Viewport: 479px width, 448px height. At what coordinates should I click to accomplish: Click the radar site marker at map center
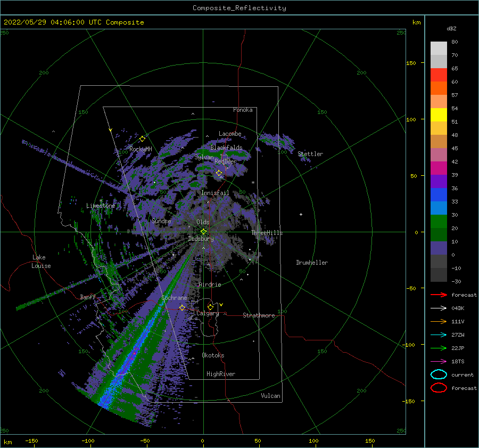[x=203, y=232]
